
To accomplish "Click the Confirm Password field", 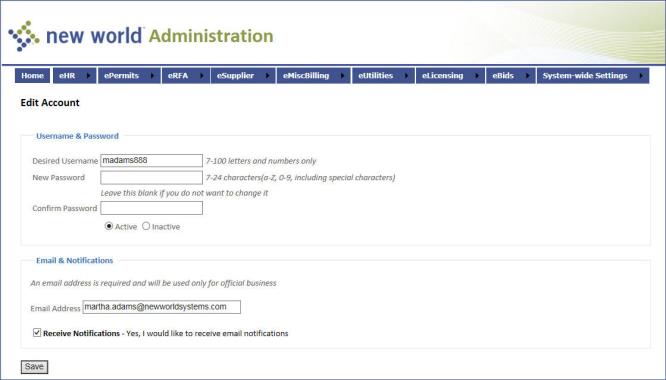I will (152, 208).
